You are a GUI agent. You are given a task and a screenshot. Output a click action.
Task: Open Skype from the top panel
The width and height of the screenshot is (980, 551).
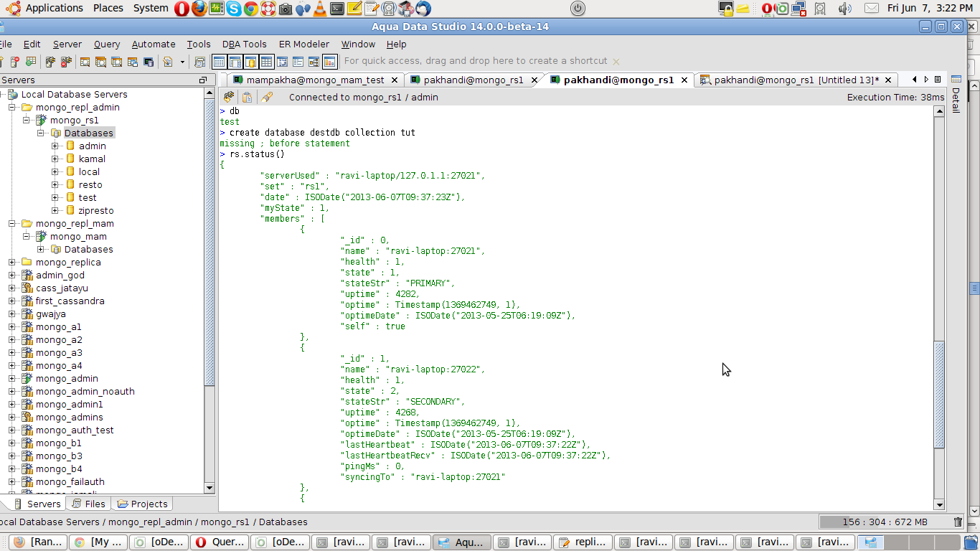tap(234, 9)
